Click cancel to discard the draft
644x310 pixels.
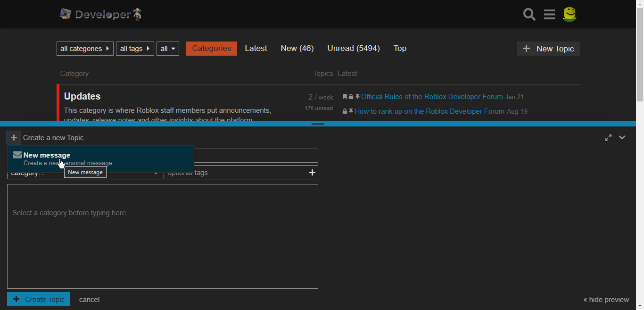89,300
